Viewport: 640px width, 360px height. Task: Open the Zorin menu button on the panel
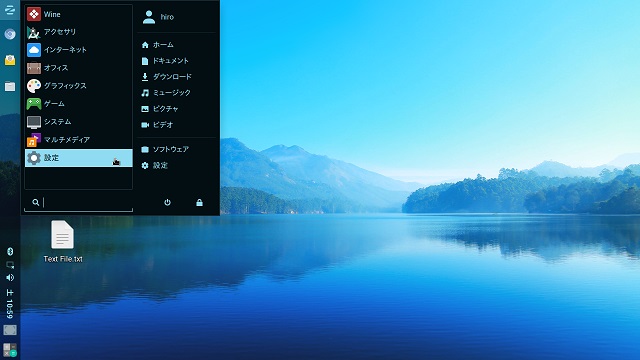click(10, 9)
